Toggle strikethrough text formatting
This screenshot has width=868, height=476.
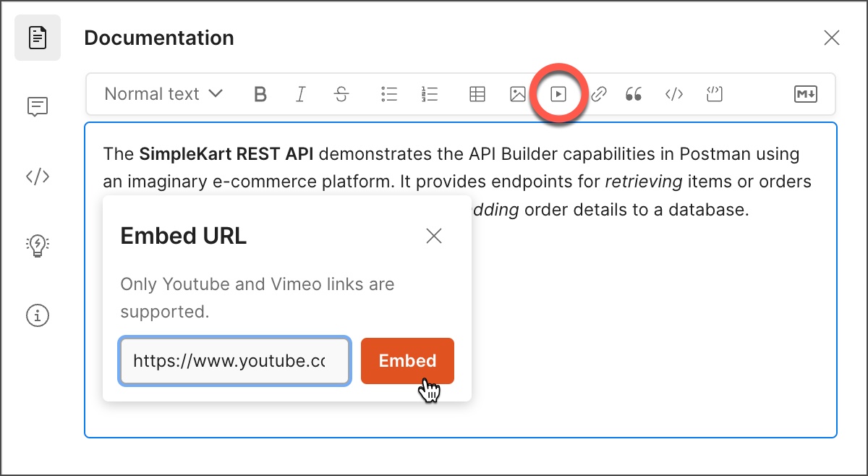(341, 94)
